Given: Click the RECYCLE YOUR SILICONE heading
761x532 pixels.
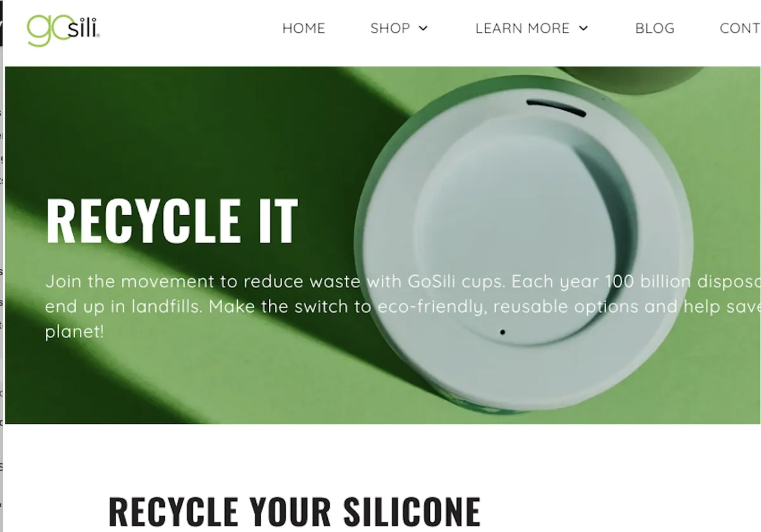Looking at the screenshot, I should [294, 511].
